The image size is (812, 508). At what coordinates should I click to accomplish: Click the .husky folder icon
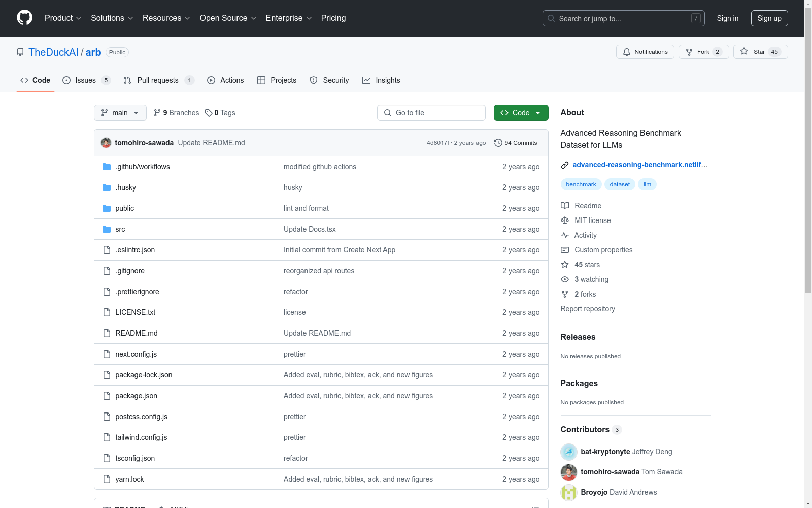pyautogui.click(x=107, y=187)
